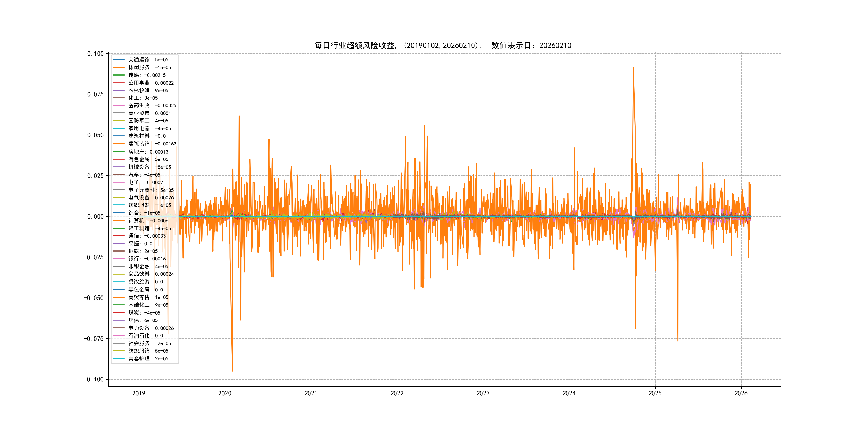Click the 2026 x-axis tick label
868x434 pixels.
coord(741,393)
